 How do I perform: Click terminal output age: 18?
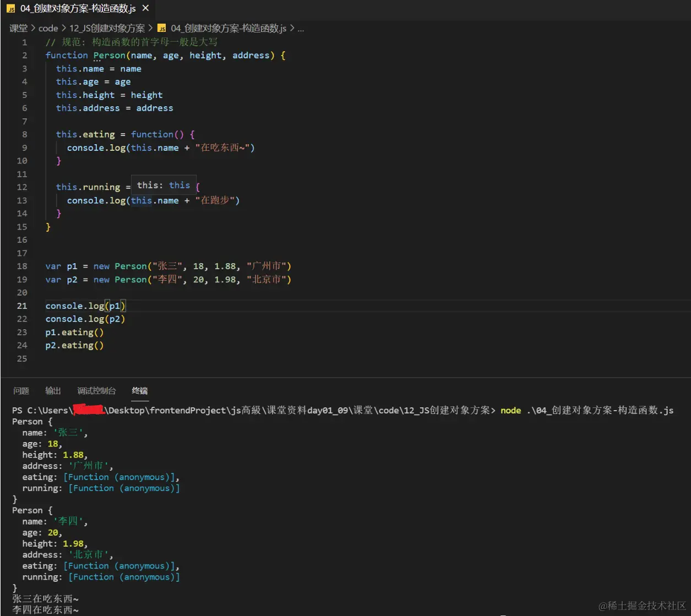[42, 444]
